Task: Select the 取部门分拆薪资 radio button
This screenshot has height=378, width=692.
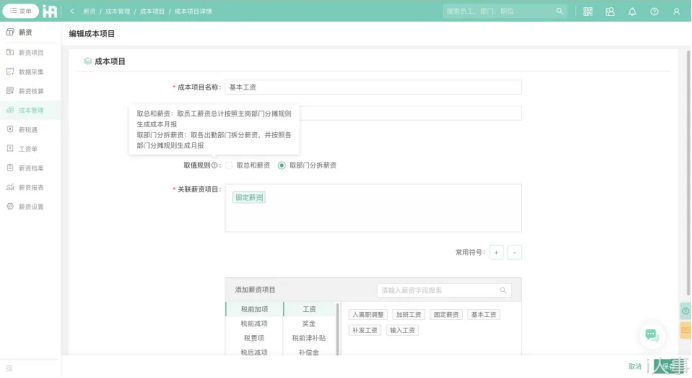Action: (282, 165)
